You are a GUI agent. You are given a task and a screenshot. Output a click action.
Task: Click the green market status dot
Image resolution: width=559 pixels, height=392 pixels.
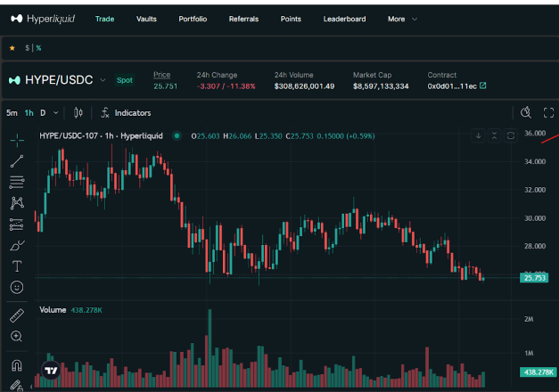[177, 135]
